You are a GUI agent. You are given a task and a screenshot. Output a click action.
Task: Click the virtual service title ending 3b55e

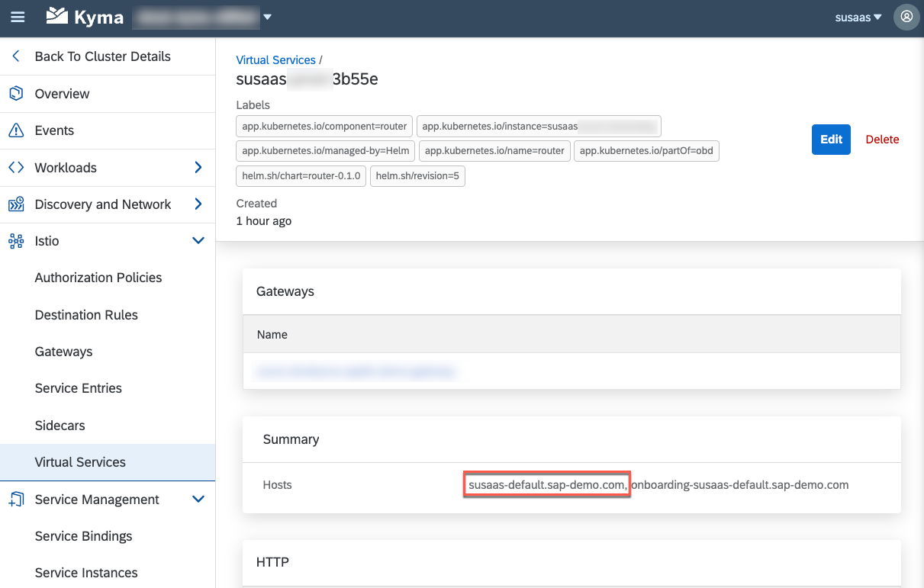pos(307,80)
